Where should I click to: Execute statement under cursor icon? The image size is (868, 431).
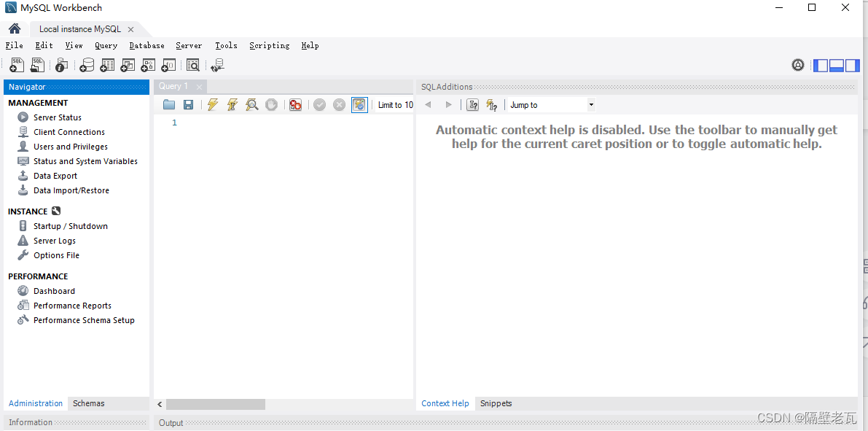click(232, 105)
